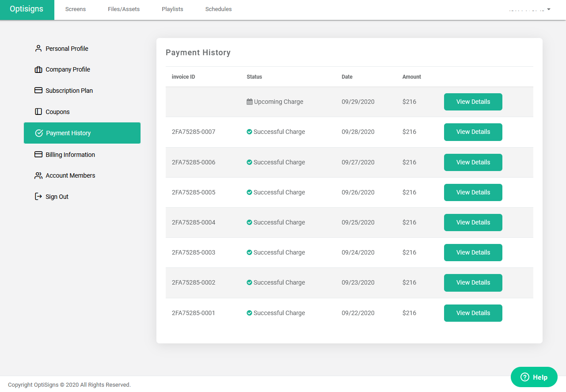View details for invoice 2FA75285-0001

(473, 313)
